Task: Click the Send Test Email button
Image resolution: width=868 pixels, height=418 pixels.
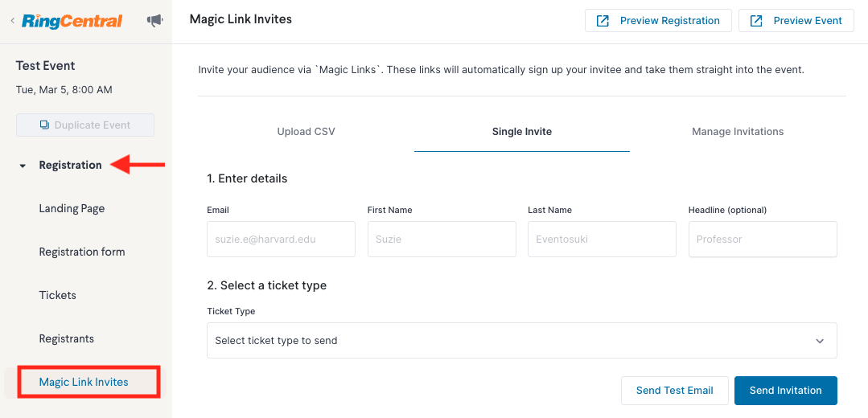Action: click(x=674, y=391)
